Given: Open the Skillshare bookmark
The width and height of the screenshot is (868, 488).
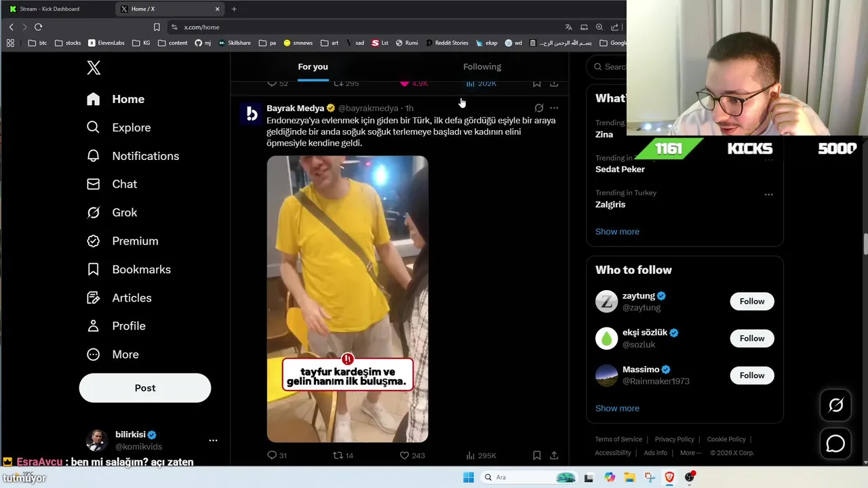Looking at the screenshot, I should [x=235, y=43].
